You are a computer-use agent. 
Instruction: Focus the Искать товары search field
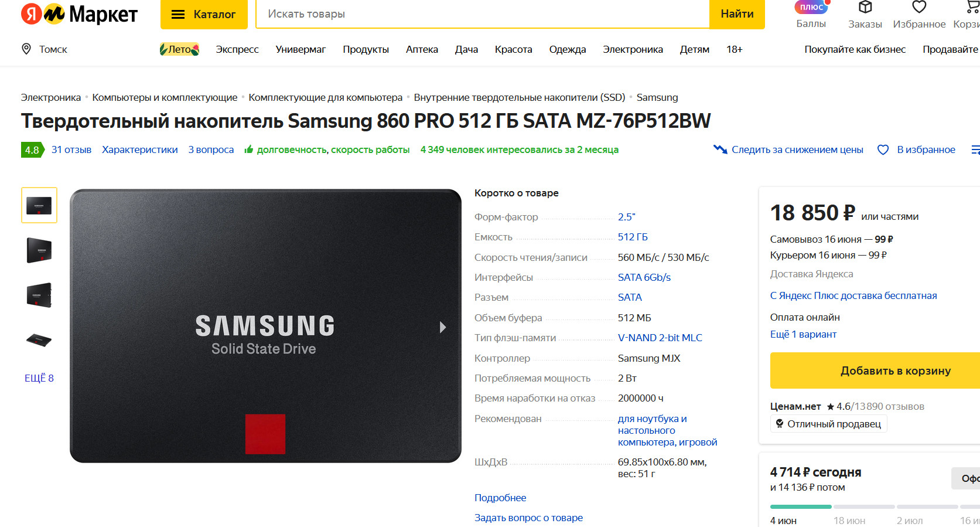482,14
